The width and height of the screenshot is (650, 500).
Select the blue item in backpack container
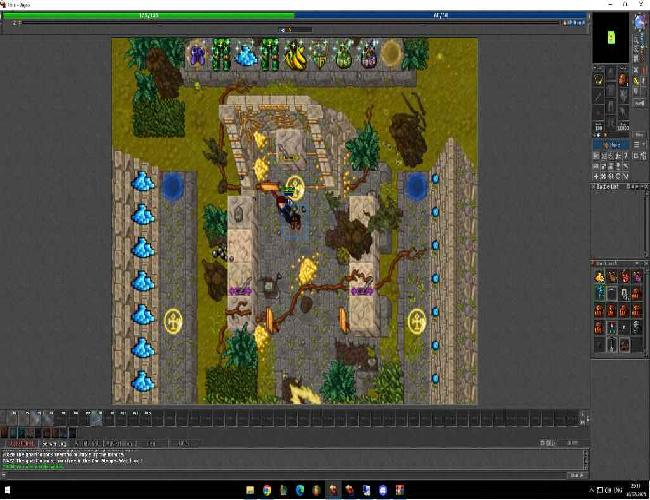tap(600, 294)
